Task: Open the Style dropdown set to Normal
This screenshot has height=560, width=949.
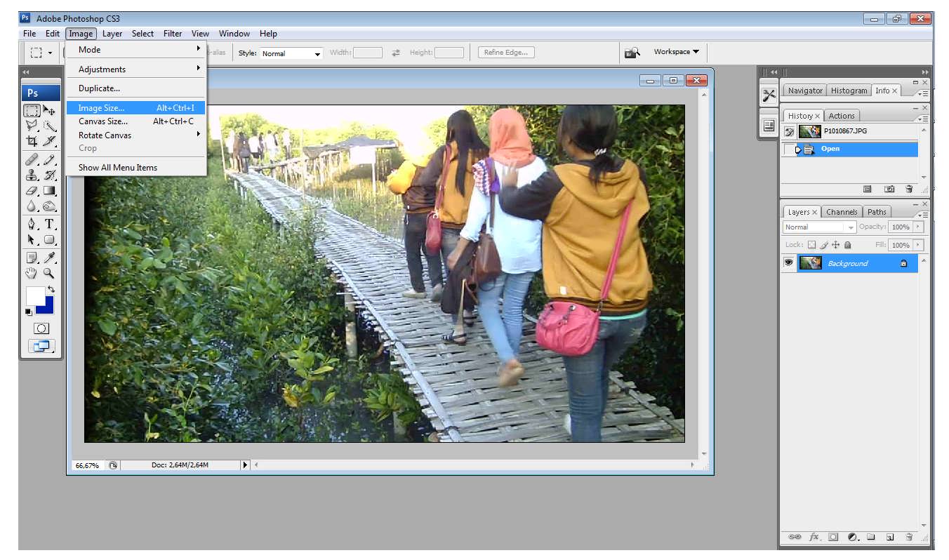Action: pyautogui.click(x=291, y=53)
